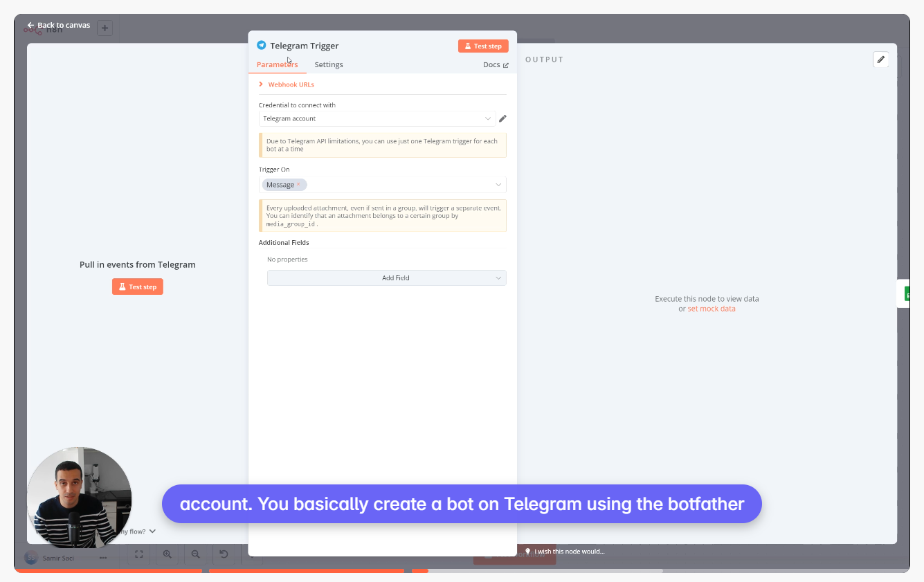This screenshot has width=924, height=582.
Task: Click the set mock data link
Action: click(712, 309)
